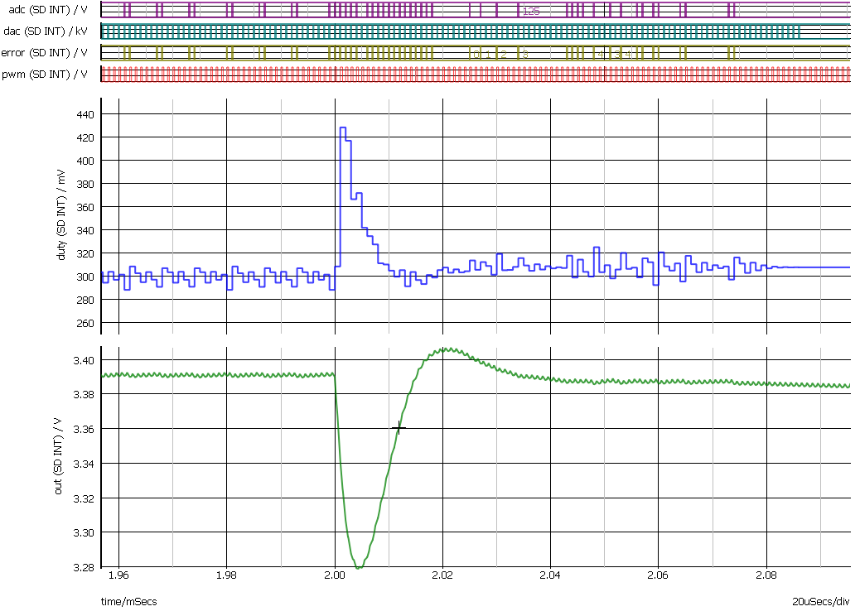Click the 2.00 tick on time axis
The height and width of the screenshot is (616, 860).
coord(335,574)
